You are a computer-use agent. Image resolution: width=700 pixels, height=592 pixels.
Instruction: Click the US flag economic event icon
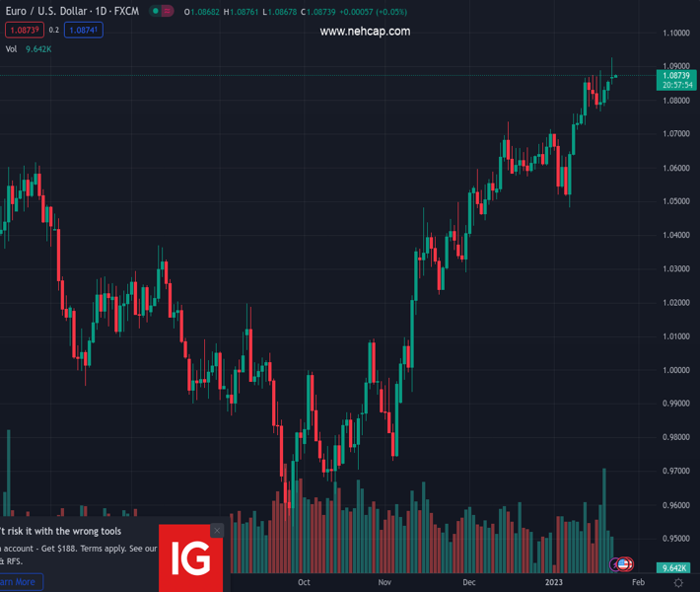tap(624, 564)
